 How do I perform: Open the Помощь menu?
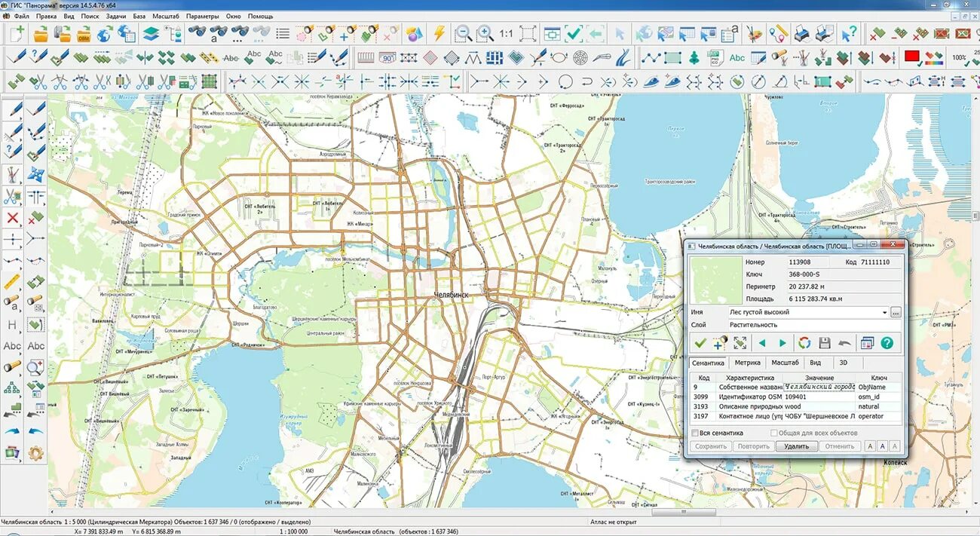(261, 16)
